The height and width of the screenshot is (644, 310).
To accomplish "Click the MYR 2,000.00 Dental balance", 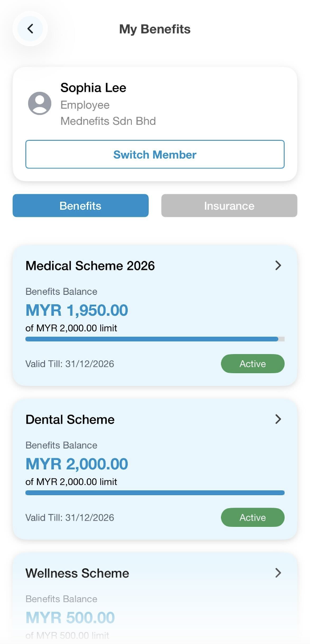I will 77,464.
